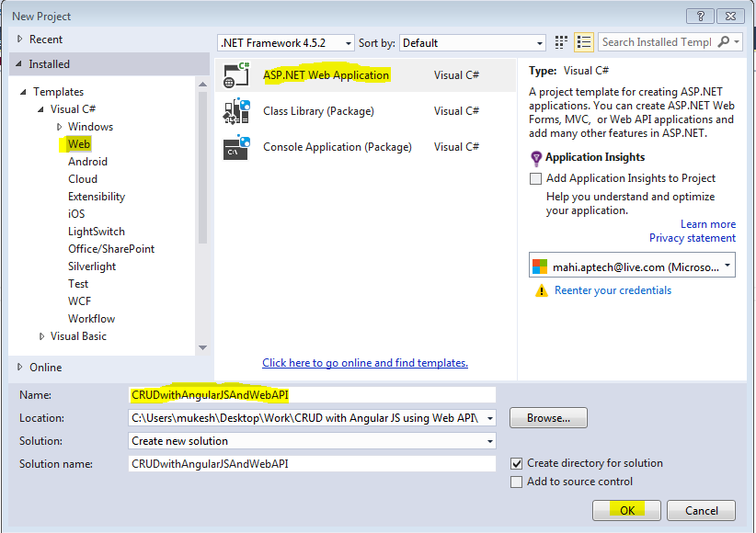Image resolution: width=756 pixels, height=533 pixels.
Task: Open the Privacy statement link
Action: pyautogui.click(x=693, y=238)
